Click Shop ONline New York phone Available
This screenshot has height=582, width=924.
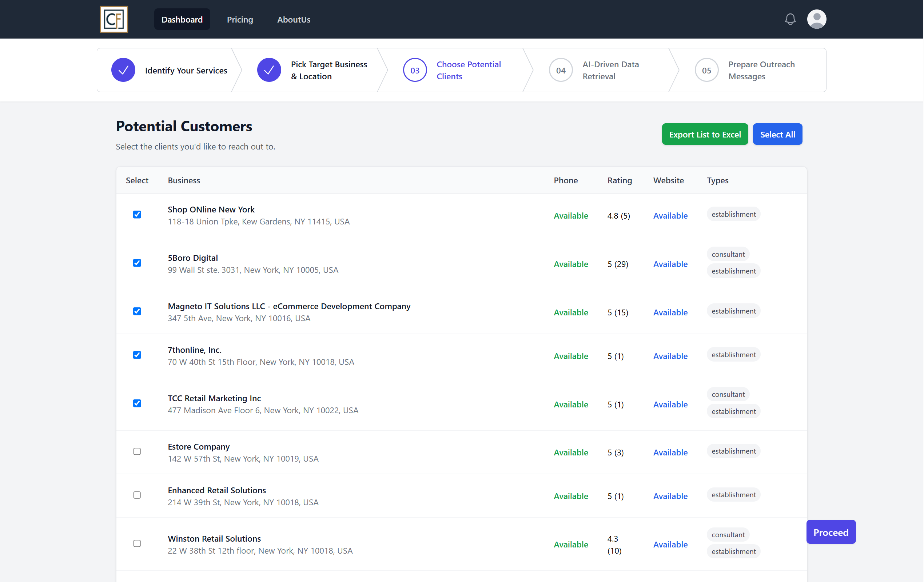coord(571,216)
